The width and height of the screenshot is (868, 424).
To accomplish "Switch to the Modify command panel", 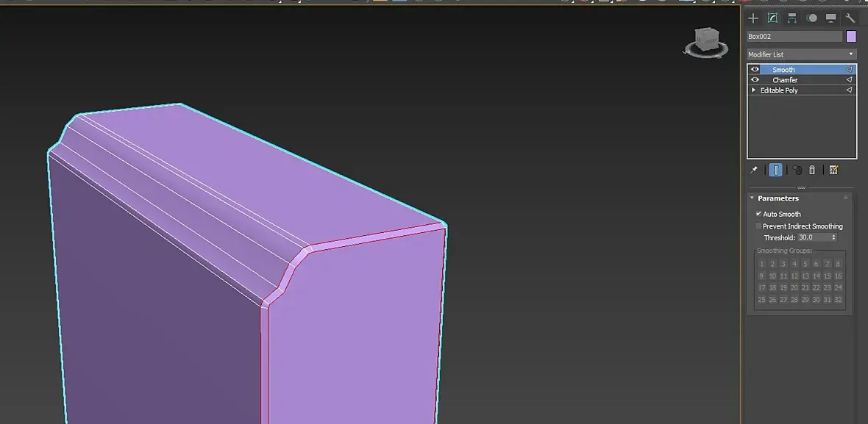I will pyautogui.click(x=773, y=18).
